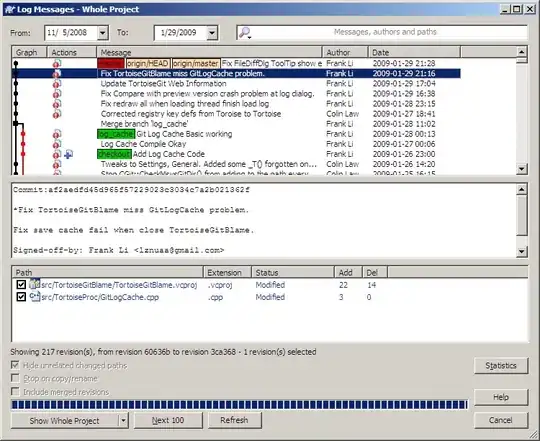
Task: Uncheck the GitLogCache.cpp file checkbox
Action: (x=21, y=297)
